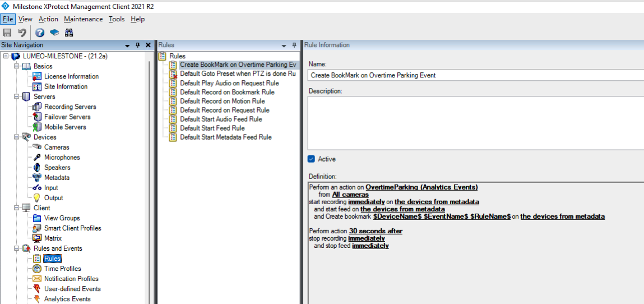
Task: Open the Tools menu
Action: [x=117, y=19]
